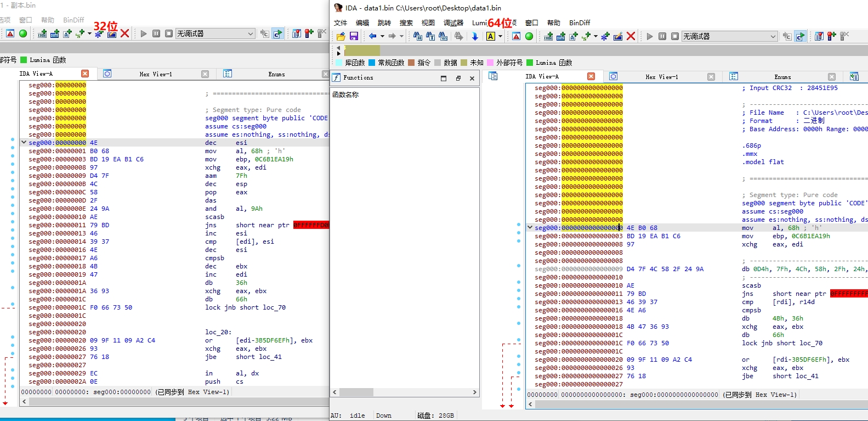Close IDA View-A tab in 64-bit window
The width and height of the screenshot is (868, 421).
[591, 76]
